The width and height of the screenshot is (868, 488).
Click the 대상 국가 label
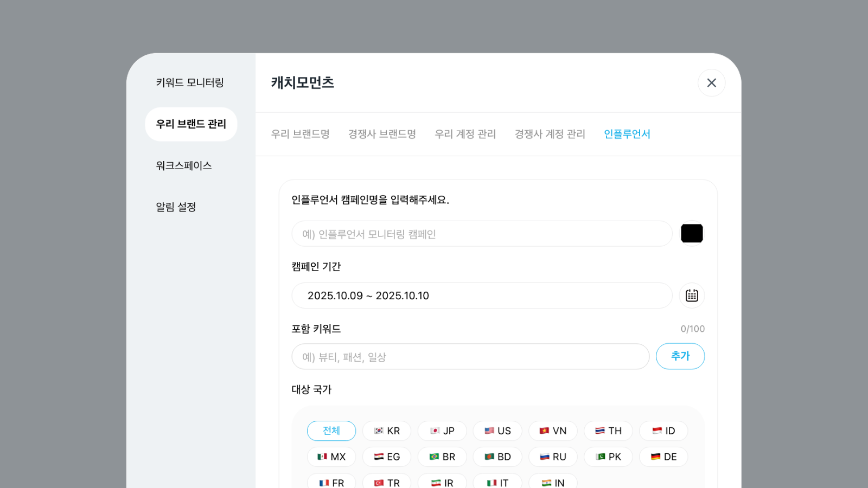(x=311, y=389)
